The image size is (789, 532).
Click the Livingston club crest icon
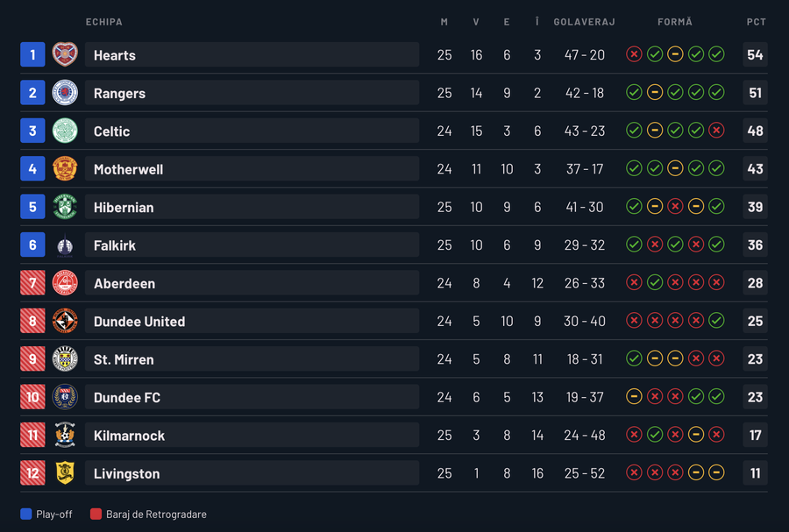65,473
